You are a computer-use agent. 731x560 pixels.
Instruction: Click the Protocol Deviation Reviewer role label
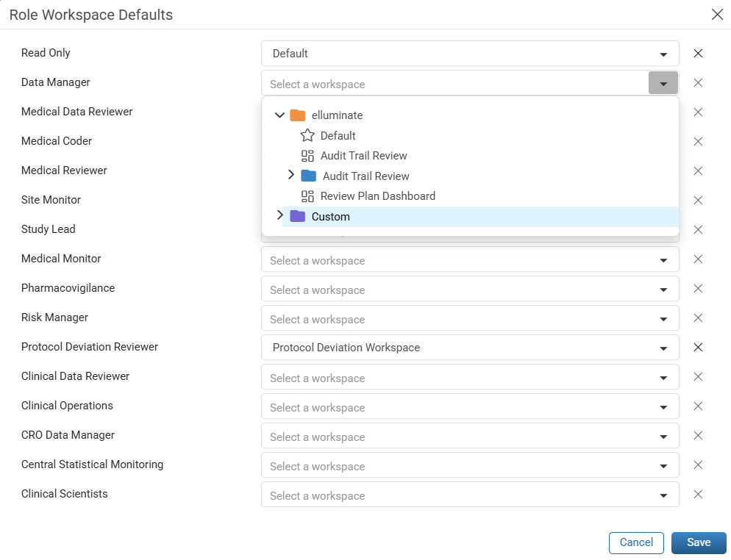pos(90,347)
